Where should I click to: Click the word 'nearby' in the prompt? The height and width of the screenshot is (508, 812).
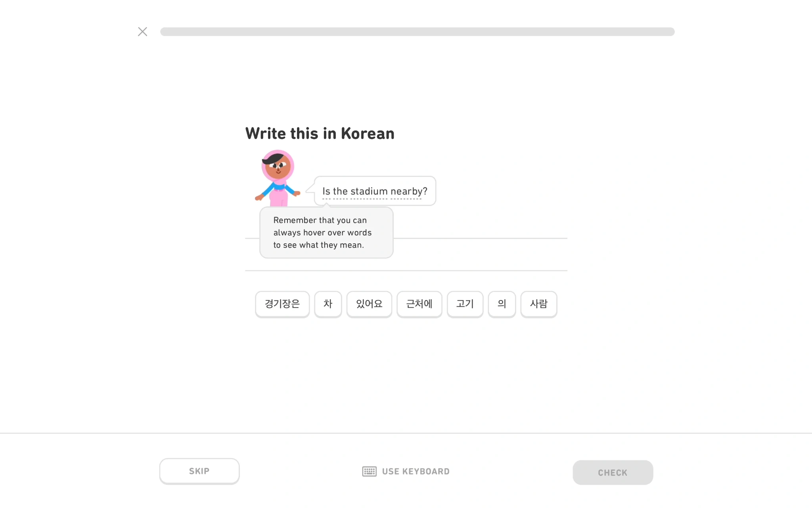click(406, 192)
